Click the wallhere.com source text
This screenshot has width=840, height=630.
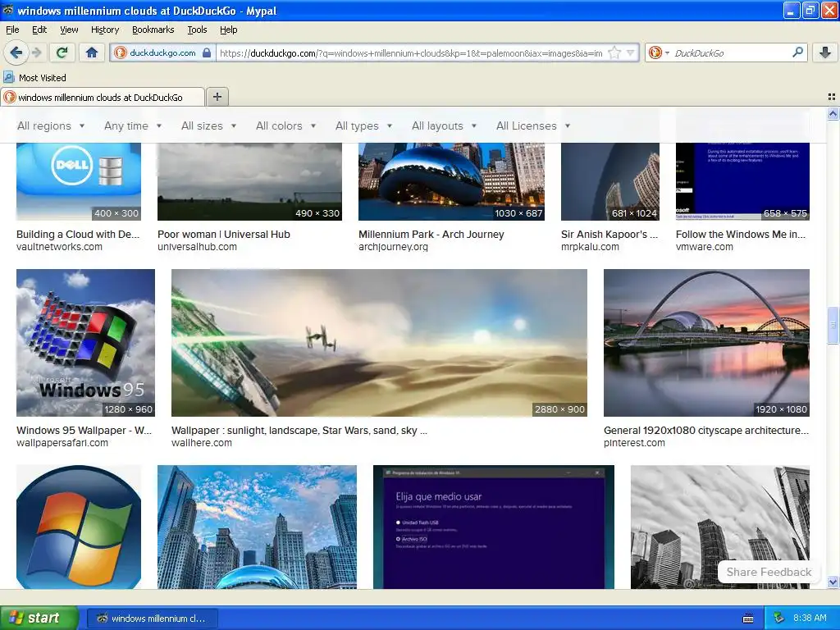(202, 443)
